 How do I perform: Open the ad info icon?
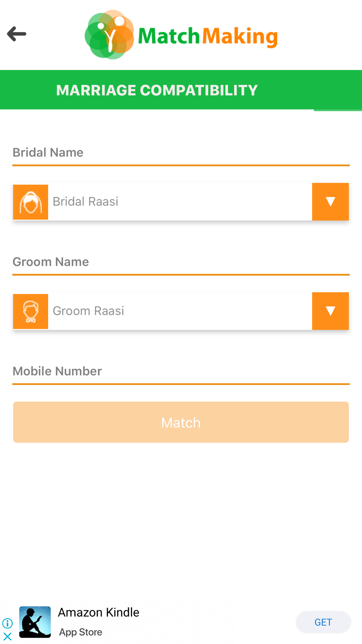[x=8, y=623]
